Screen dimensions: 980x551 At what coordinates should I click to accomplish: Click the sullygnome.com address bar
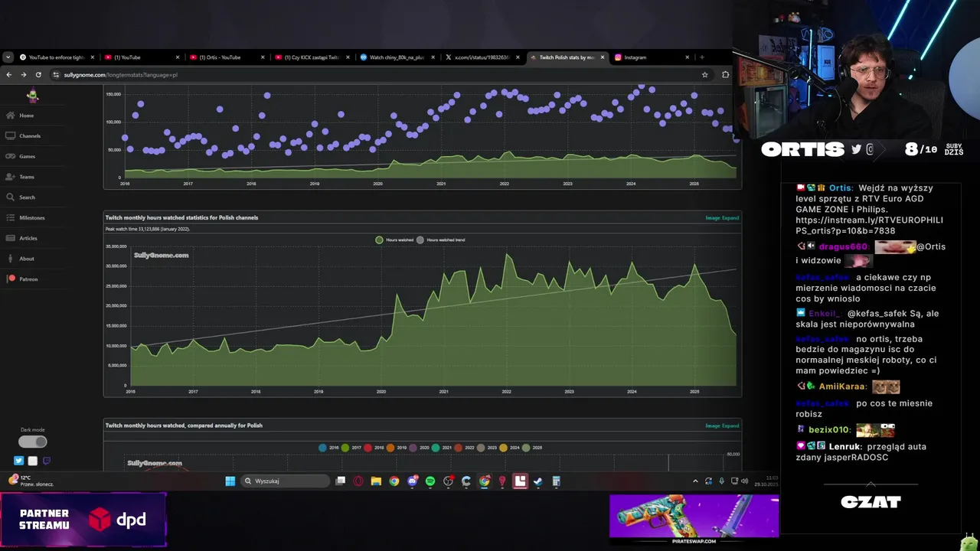[381, 75]
